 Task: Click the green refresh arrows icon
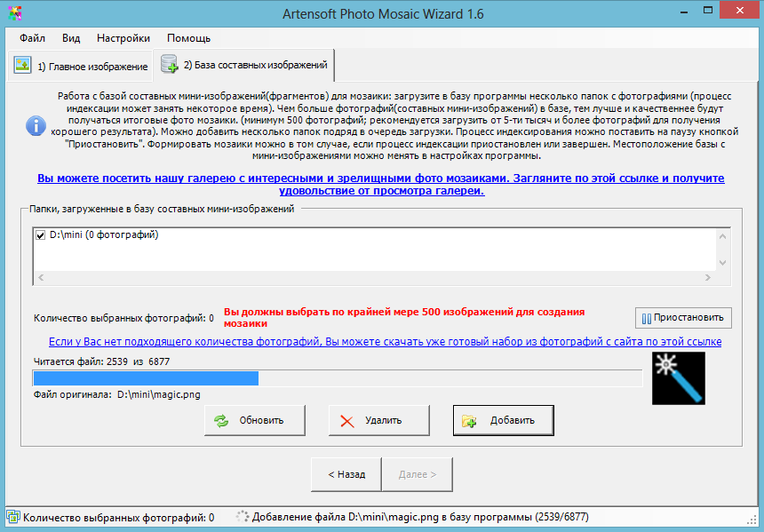221,421
